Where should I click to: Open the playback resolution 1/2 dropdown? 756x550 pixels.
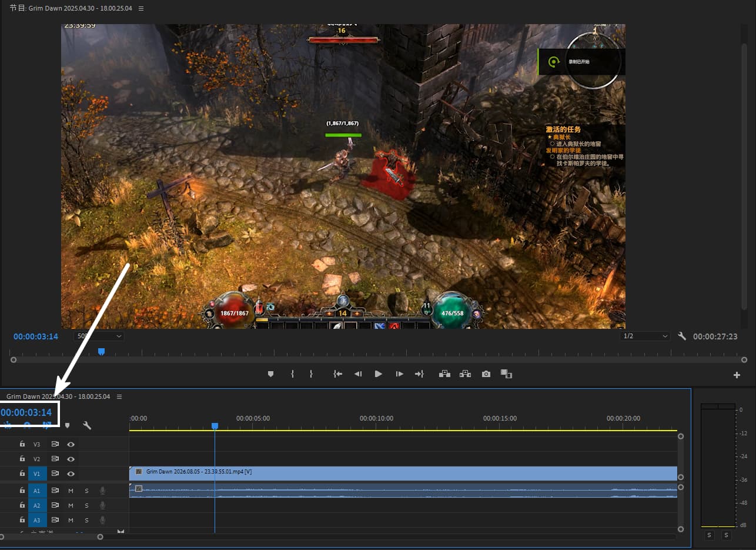coord(645,336)
